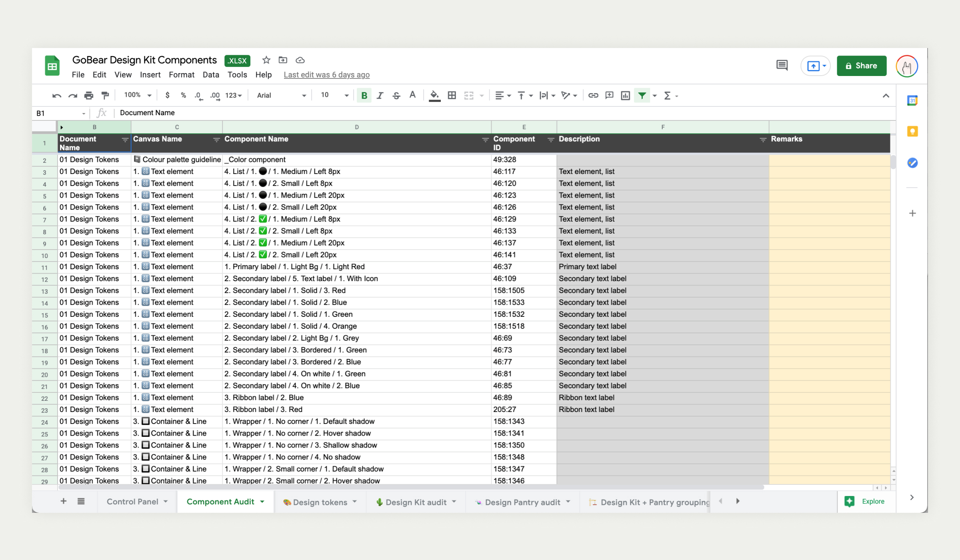The height and width of the screenshot is (560, 960).
Task: Open the zoom 100% dropdown
Action: [x=138, y=95]
